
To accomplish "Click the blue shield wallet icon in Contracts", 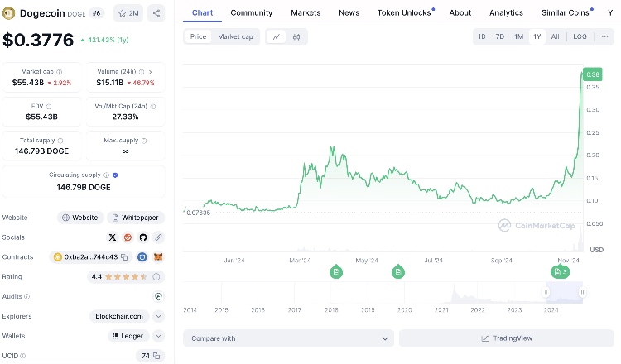I will point(142,257).
